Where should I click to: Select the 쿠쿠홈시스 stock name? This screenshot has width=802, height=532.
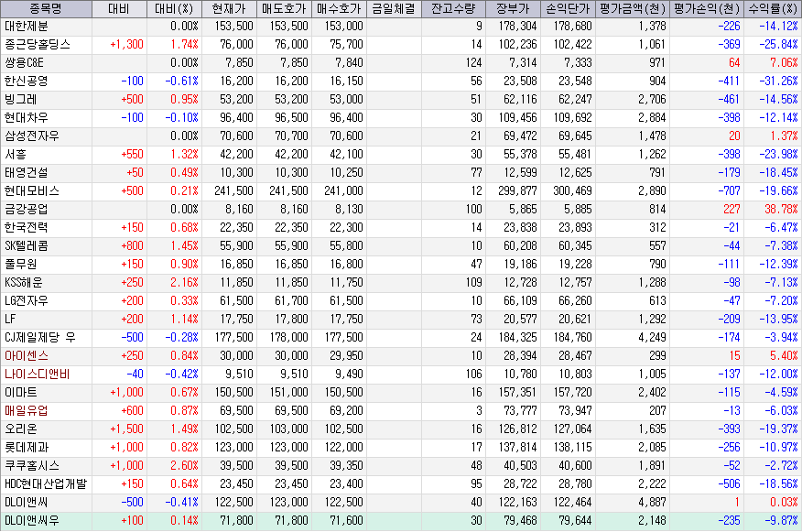point(32,466)
